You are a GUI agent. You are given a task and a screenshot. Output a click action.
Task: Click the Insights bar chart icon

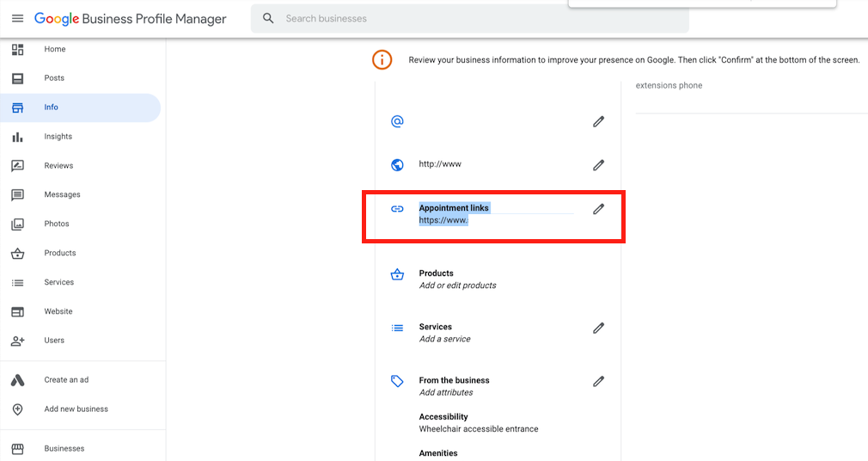coord(18,137)
